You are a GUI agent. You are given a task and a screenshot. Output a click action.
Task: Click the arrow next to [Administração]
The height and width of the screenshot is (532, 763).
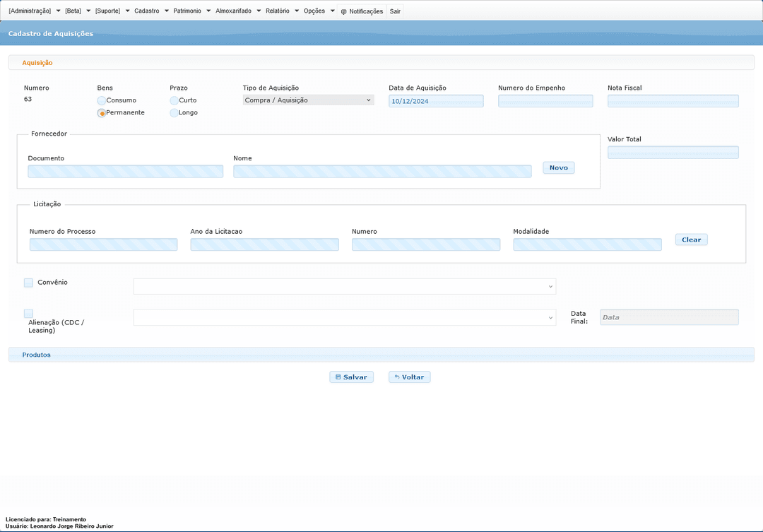click(59, 11)
